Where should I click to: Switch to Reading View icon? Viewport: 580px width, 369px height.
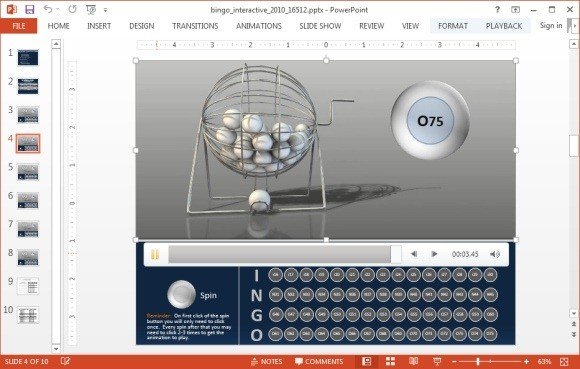click(x=414, y=361)
